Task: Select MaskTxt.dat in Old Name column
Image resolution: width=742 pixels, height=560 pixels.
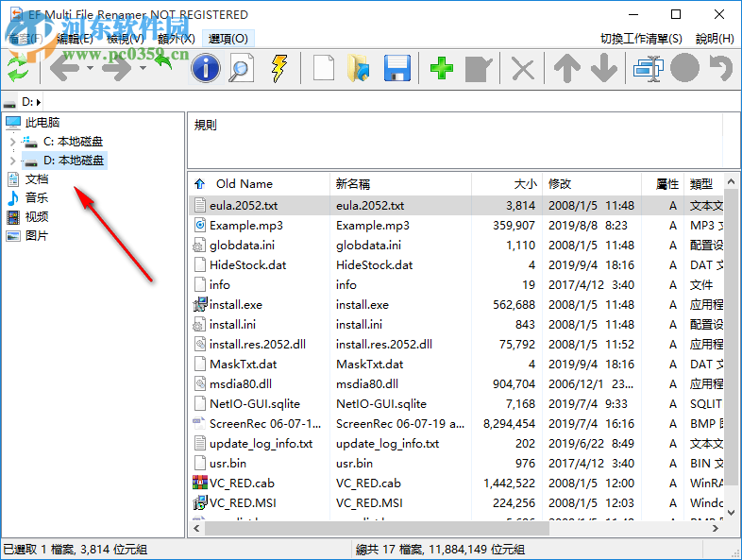Action: 244,365
